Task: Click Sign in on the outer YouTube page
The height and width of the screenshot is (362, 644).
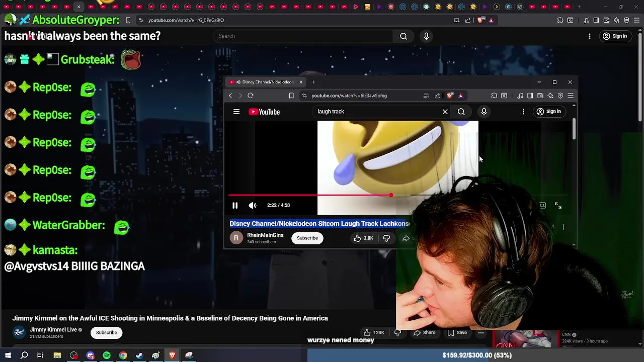Action: 615,36
